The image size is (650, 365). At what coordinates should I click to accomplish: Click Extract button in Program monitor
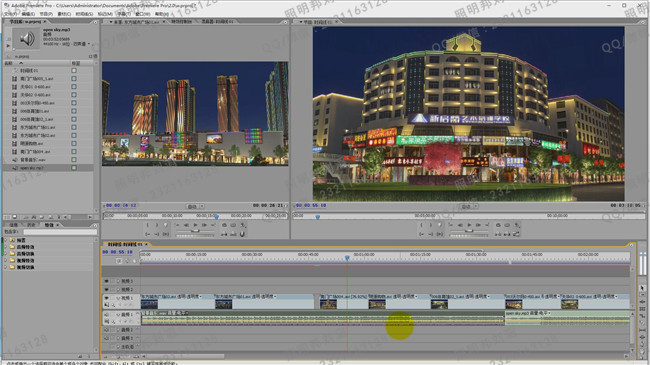[507, 234]
